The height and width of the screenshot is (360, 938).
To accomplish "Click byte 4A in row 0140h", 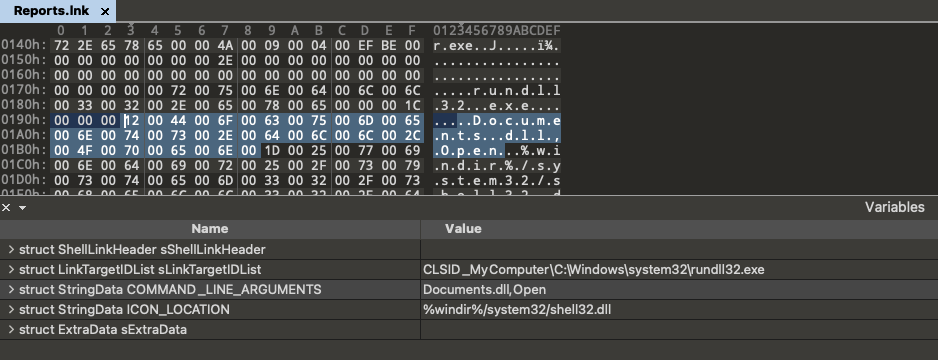I will click(225, 45).
